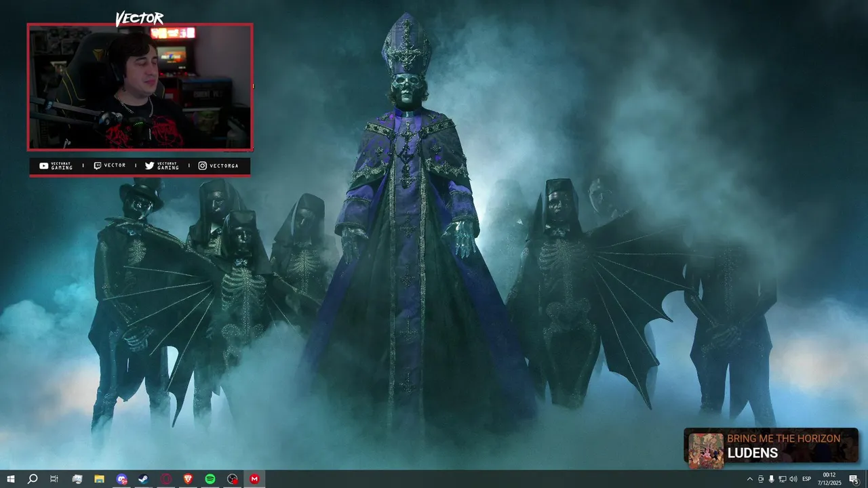Open Opera GX browser icon

point(166,479)
